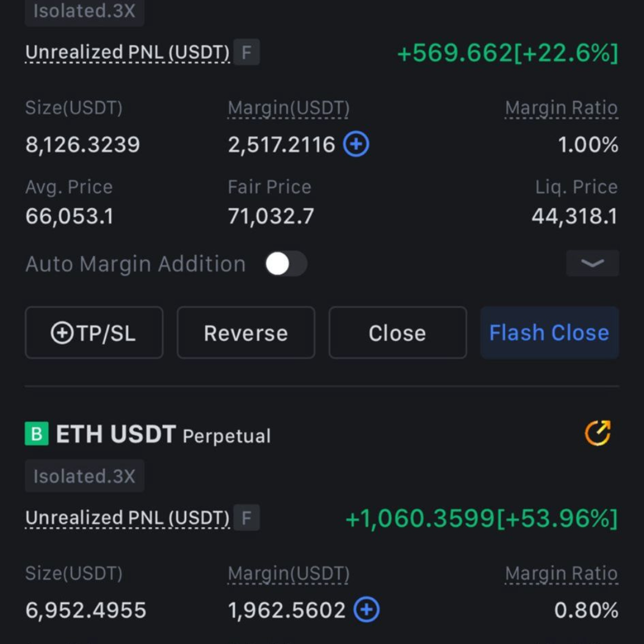Add margin to the top position

pos(356,144)
